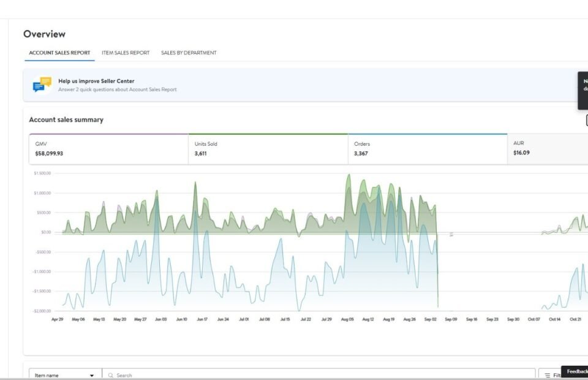This screenshot has width=588, height=380.
Task: Click the search magnifier icon
Action: click(x=111, y=375)
